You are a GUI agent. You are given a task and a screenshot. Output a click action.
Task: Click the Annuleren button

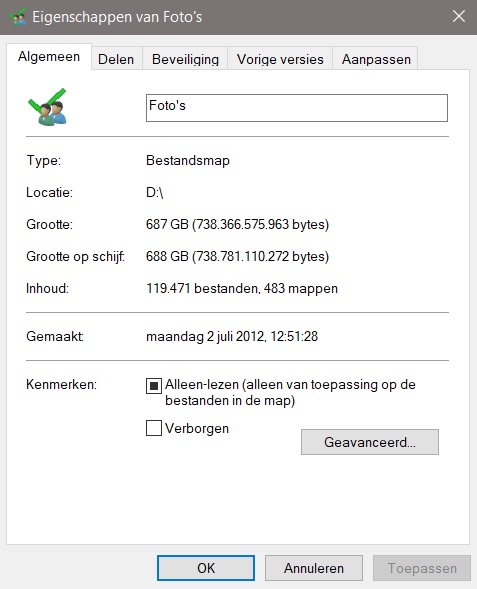click(x=314, y=568)
